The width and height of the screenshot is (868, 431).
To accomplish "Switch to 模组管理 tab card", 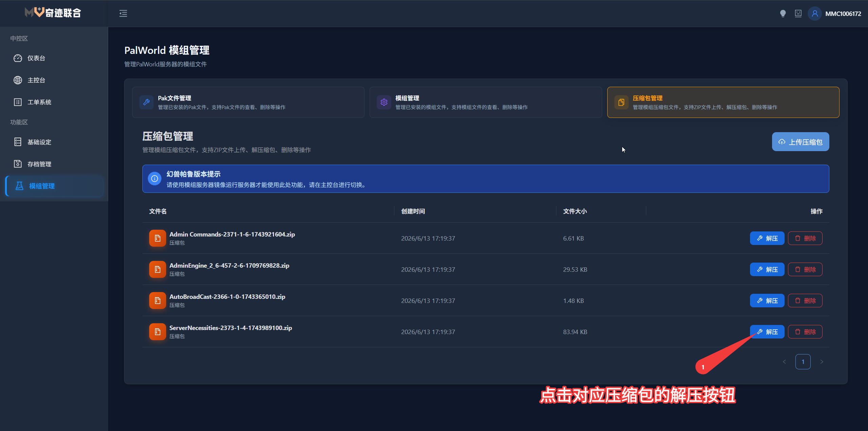I will pos(486,102).
